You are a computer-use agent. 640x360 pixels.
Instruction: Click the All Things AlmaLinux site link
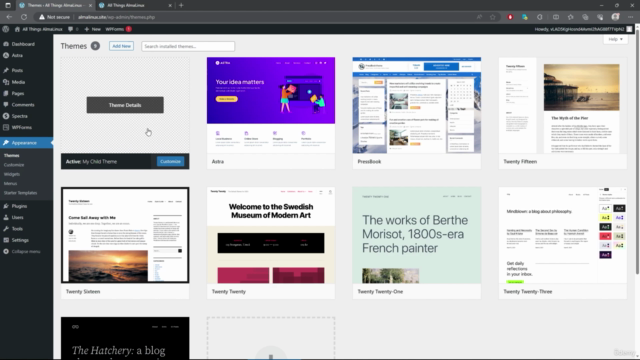[39, 29]
